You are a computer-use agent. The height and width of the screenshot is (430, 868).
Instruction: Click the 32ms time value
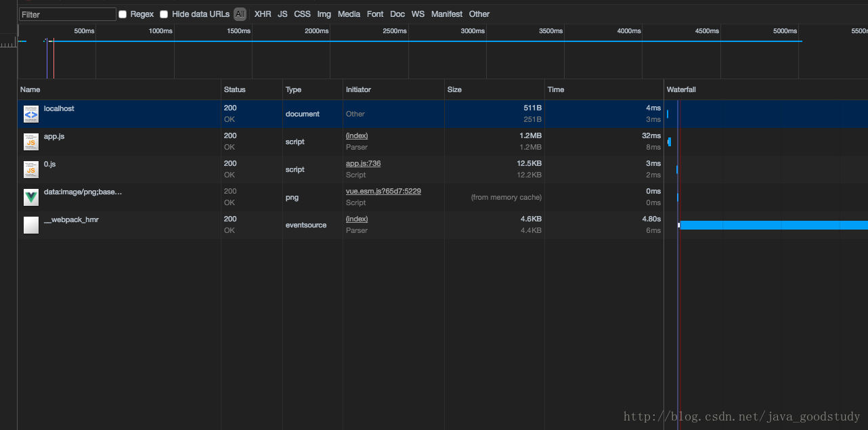pos(652,135)
